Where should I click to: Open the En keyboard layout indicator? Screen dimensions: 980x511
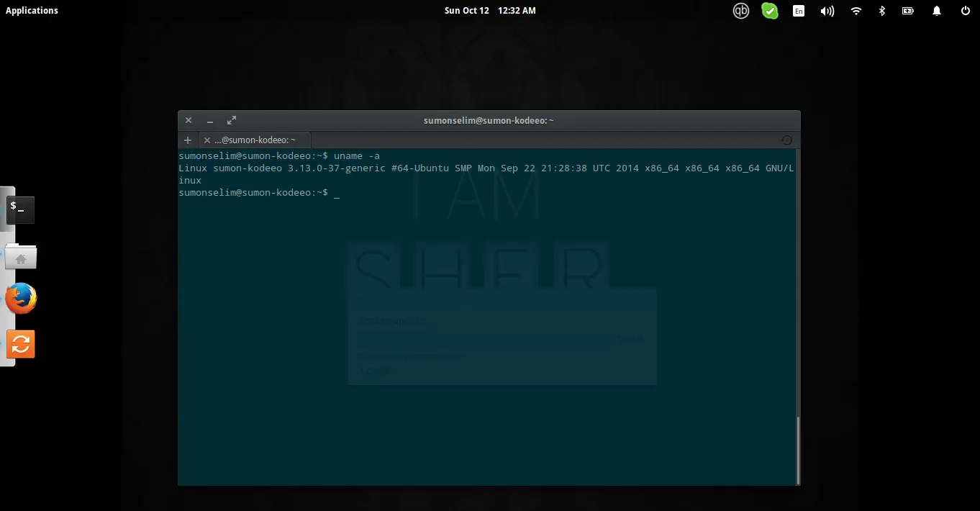point(799,11)
